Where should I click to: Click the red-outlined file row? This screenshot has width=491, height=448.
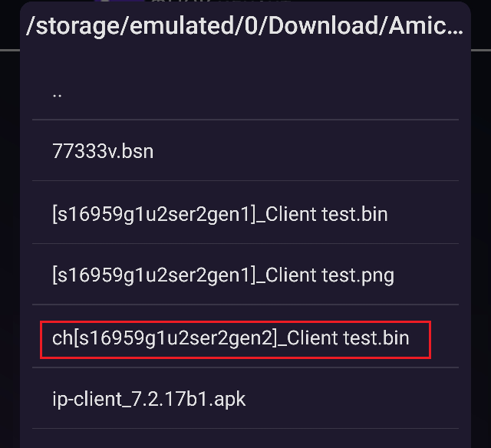tap(236, 340)
